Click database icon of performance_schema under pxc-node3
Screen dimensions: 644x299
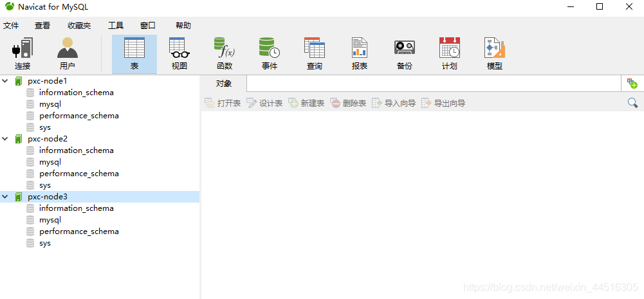[x=30, y=231]
